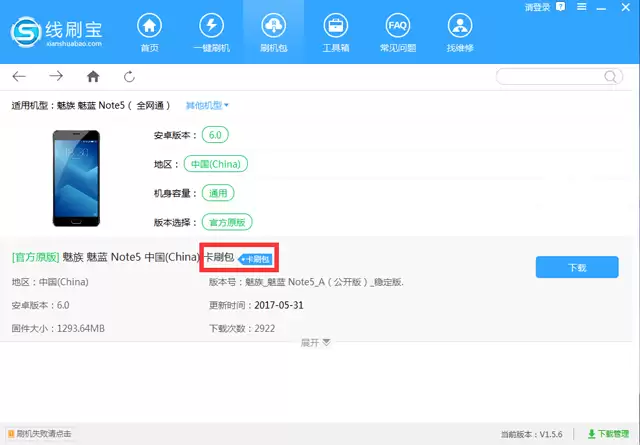The height and width of the screenshot is (445, 640).
Task: Select region 中国(China) option
Action: pos(216,164)
